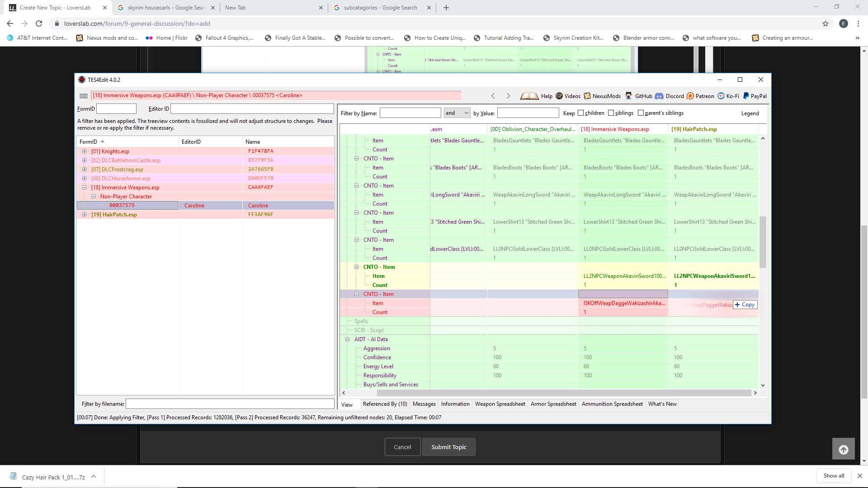The width and height of the screenshot is (868, 488).
Task: Open the Ko-Fi link
Action: click(728, 96)
